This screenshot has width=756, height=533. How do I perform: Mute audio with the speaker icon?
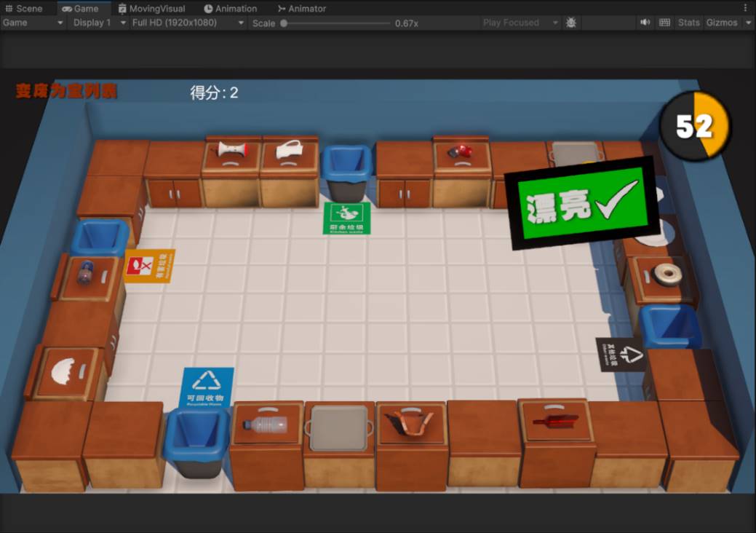click(x=645, y=23)
